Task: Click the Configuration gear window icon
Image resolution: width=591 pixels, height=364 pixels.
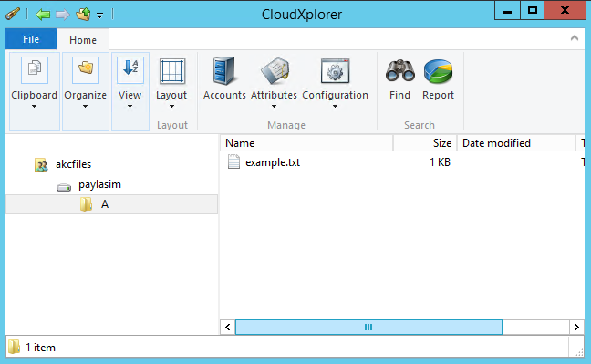Action: pos(335,70)
